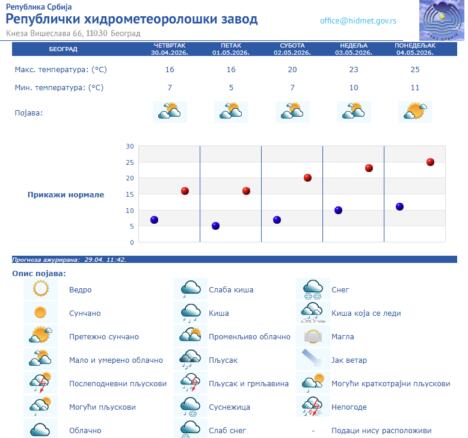
Task: Click the Непогоде legend label
Action: [349, 407]
